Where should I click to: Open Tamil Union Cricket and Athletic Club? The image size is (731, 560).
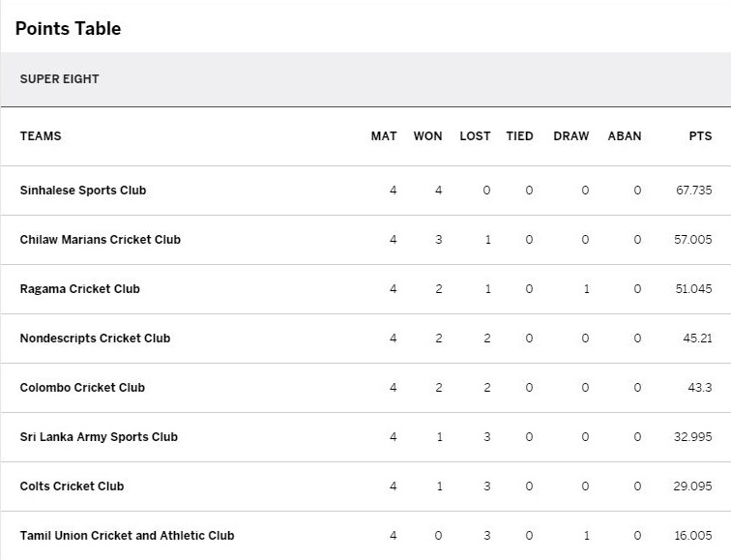[128, 535]
